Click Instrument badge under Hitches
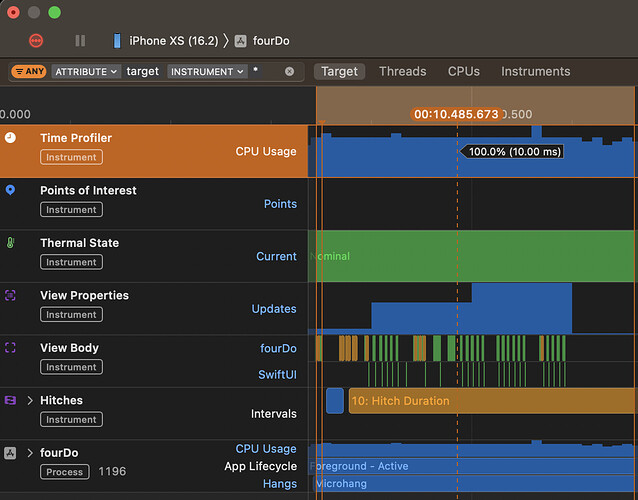 [x=71, y=419]
